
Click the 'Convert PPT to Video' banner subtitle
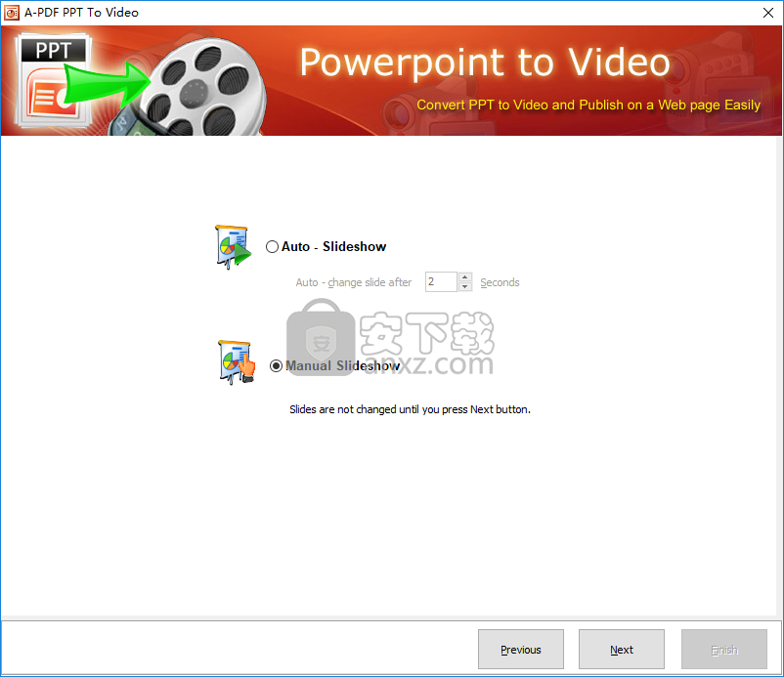click(588, 105)
